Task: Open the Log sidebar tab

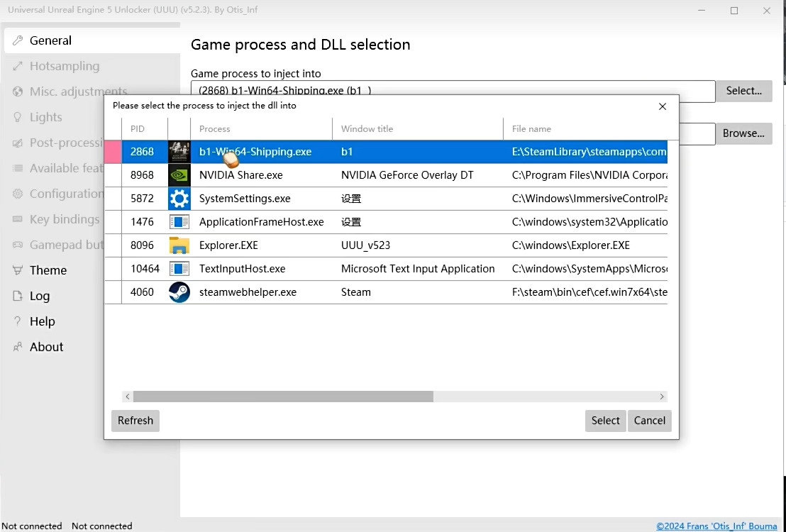Action: (39, 296)
